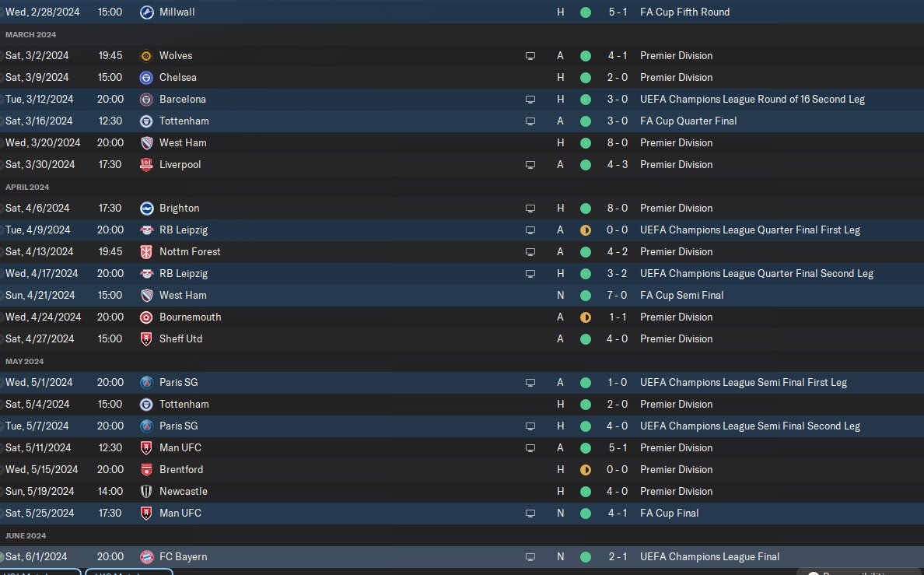This screenshot has width=924, height=575.
Task: Click the Brighton club badge icon
Action: click(146, 209)
